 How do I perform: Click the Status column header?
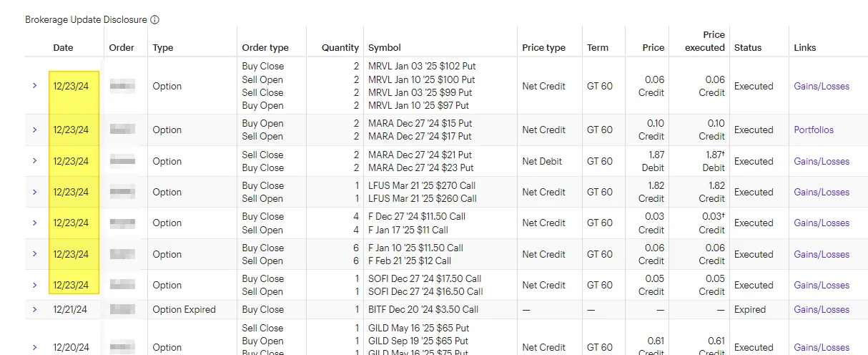pyautogui.click(x=748, y=47)
